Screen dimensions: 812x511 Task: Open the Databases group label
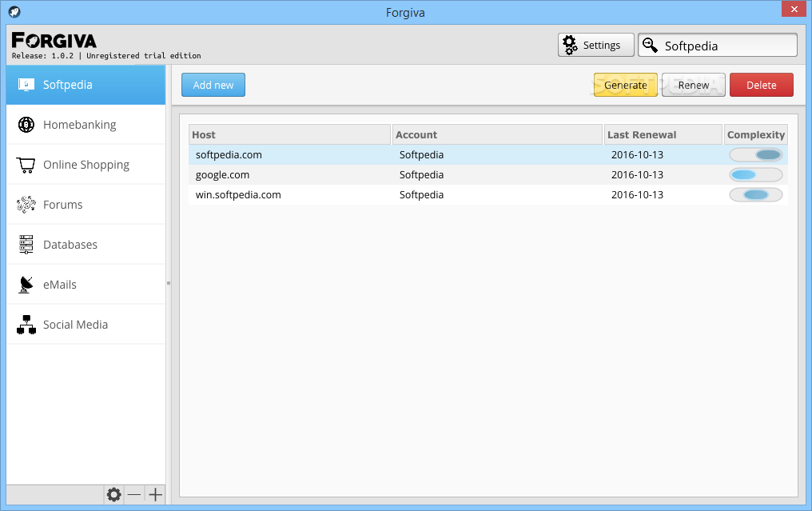point(70,245)
